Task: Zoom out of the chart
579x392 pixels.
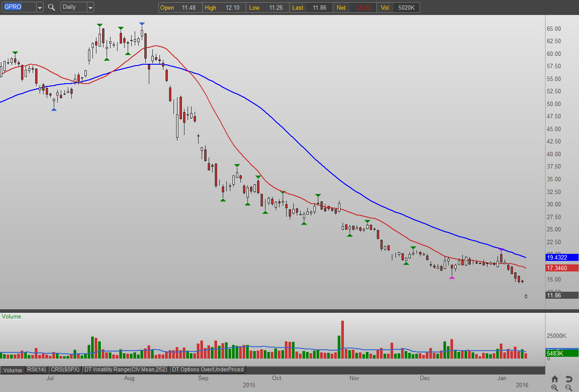Action: coord(568,388)
